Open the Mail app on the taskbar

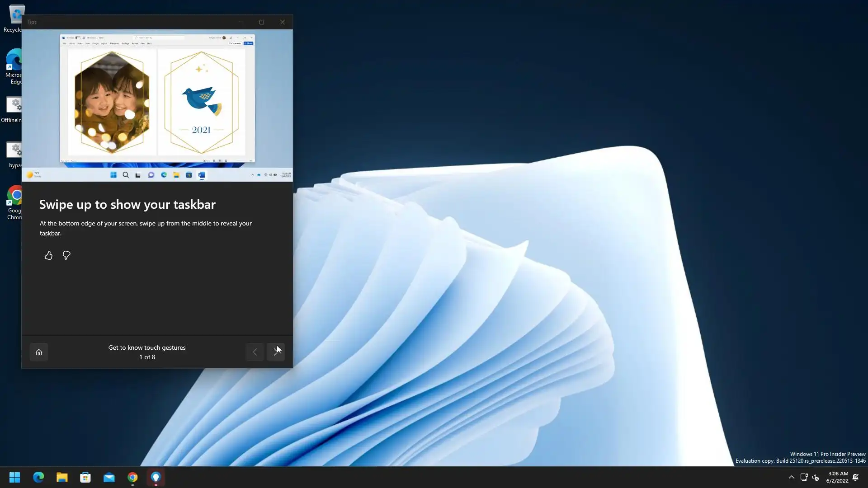pos(109,477)
